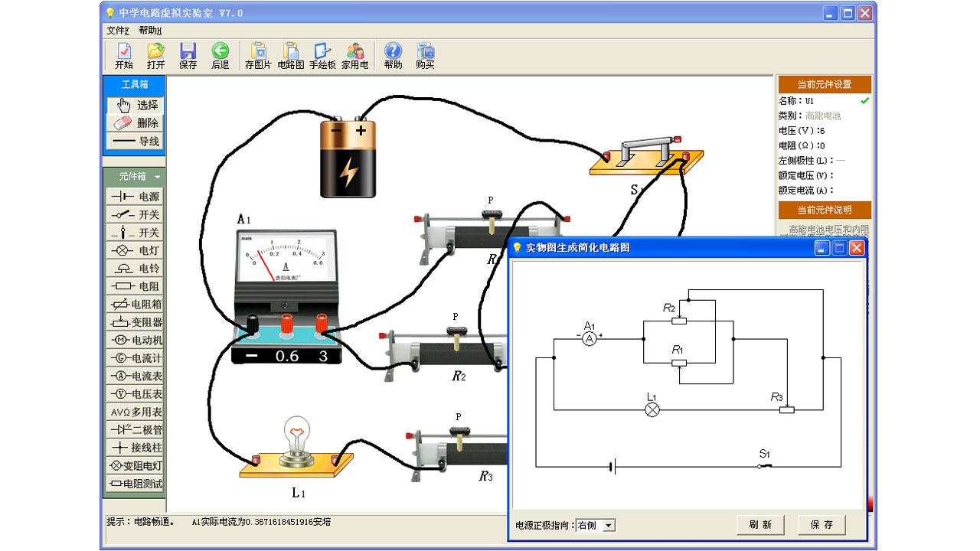The image size is (980, 551).
Task: Open the 文件 menu
Action: (x=117, y=31)
